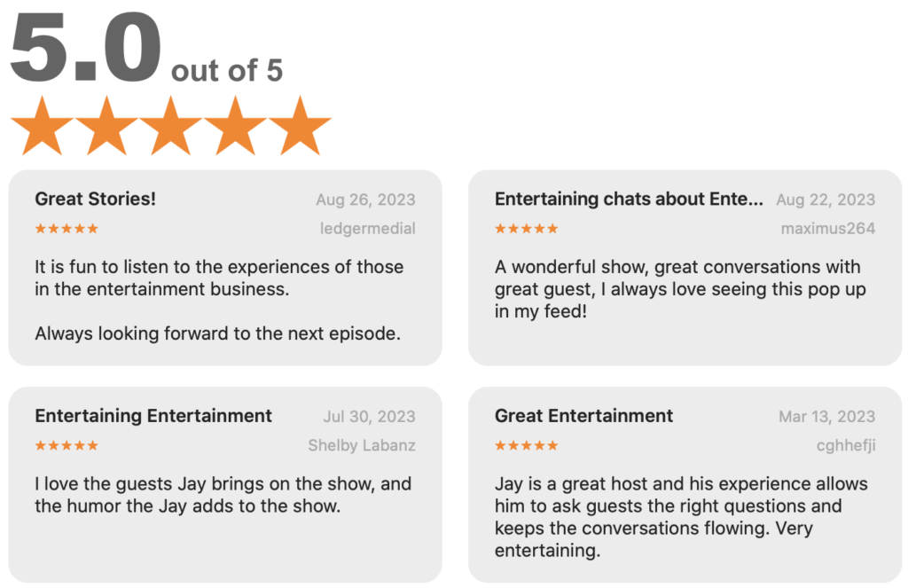Click the "Jay is a great host" review text
Viewport: 908px width, 588px height.
coord(681,517)
